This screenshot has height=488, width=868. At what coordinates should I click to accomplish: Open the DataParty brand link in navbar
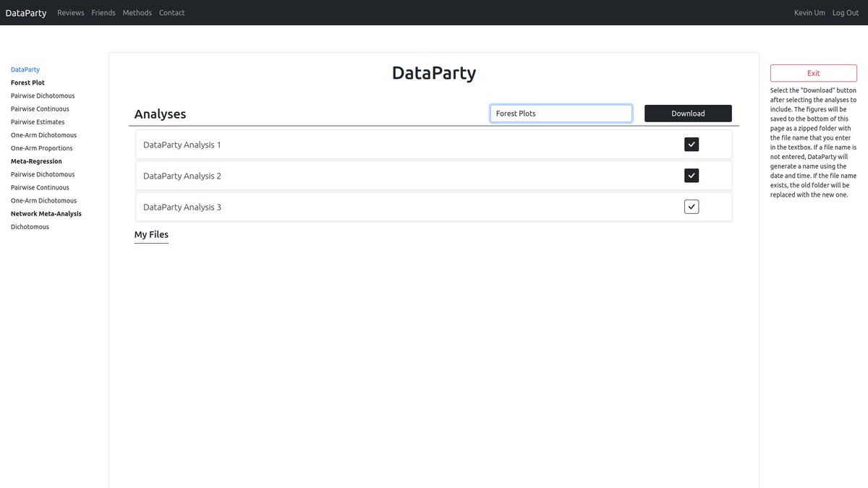point(26,13)
